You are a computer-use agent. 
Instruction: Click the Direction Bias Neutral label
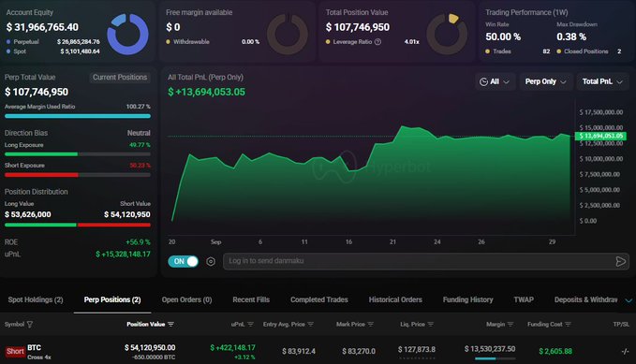[x=139, y=133]
